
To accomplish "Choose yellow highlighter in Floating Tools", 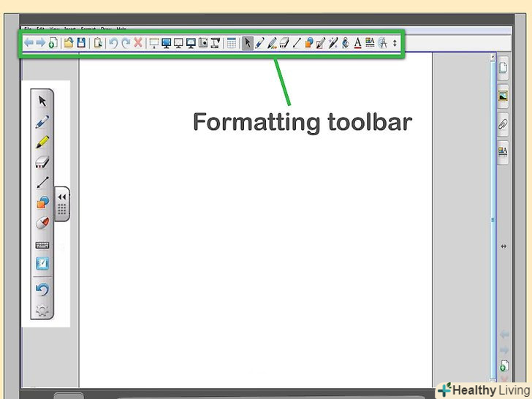I will coord(42,142).
